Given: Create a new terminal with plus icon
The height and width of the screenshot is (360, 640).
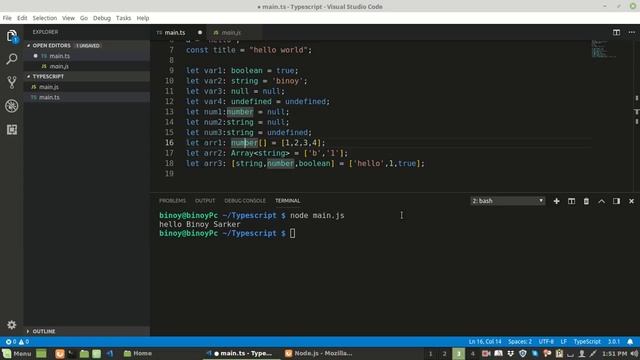Looking at the screenshot, I should point(556,201).
